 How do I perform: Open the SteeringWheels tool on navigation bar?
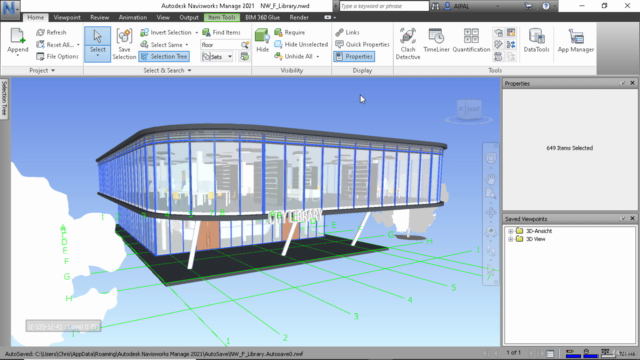[x=491, y=158]
